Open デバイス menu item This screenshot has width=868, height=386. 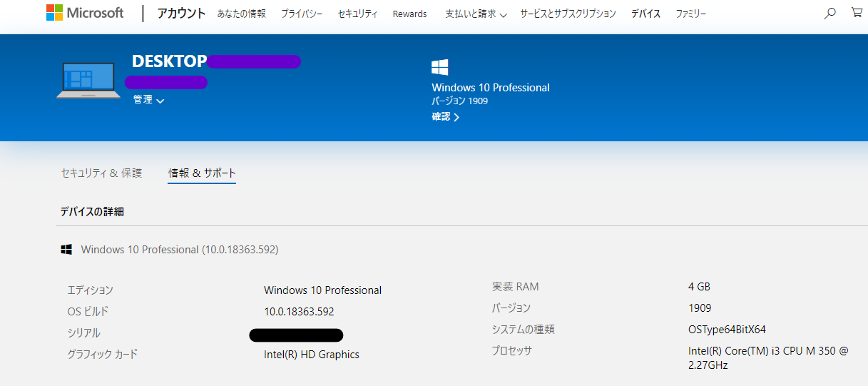[x=645, y=14]
